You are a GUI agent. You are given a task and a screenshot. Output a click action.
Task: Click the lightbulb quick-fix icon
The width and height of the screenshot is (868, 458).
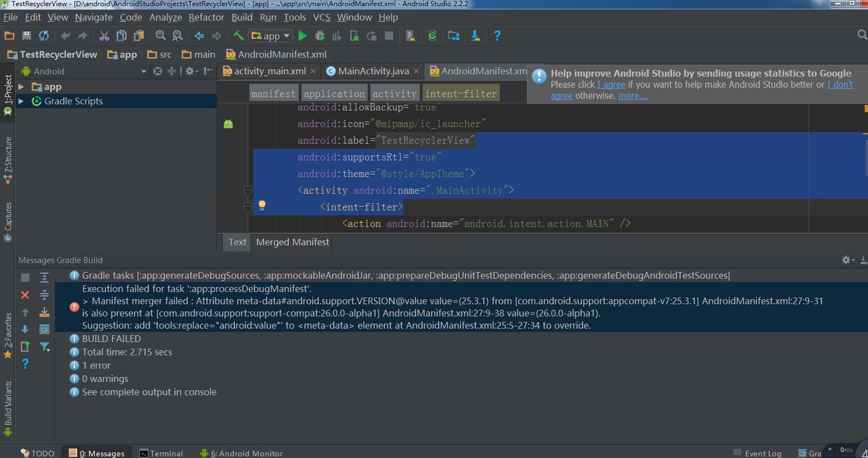pos(262,205)
